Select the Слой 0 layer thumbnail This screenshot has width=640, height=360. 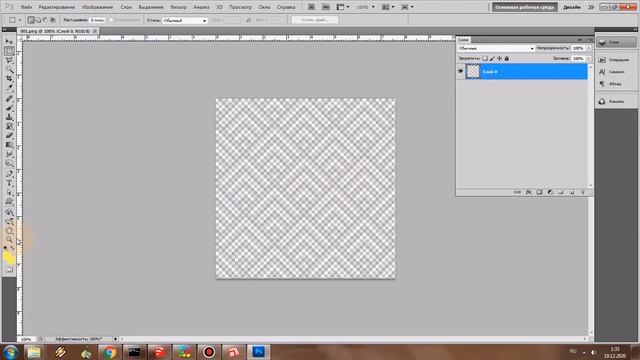pyautogui.click(x=473, y=71)
